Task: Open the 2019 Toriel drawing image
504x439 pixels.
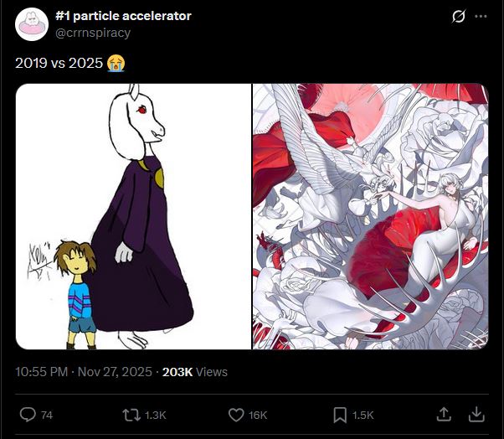Action: click(x=133, y=216)
